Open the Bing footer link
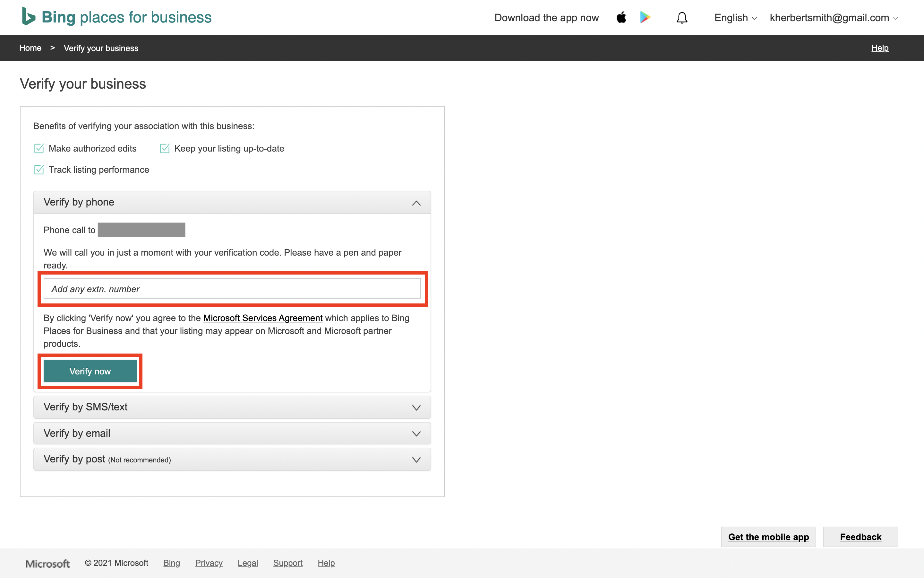This screenshot has height=578, width=924. pyautogui.click(x=171, y=563)
